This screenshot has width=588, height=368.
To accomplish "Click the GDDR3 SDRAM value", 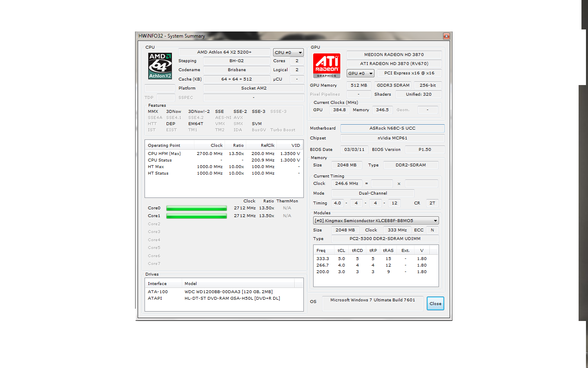I will 393,85.
